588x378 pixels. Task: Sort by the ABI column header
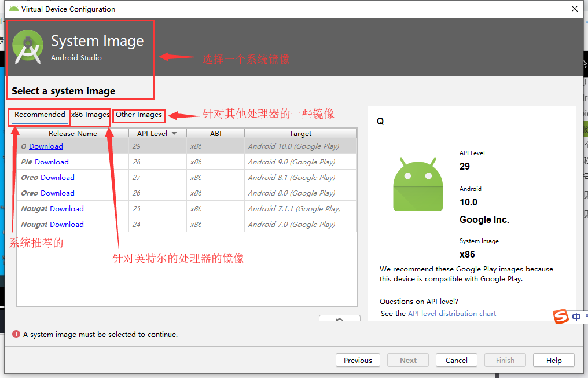[x=215, y=133]
